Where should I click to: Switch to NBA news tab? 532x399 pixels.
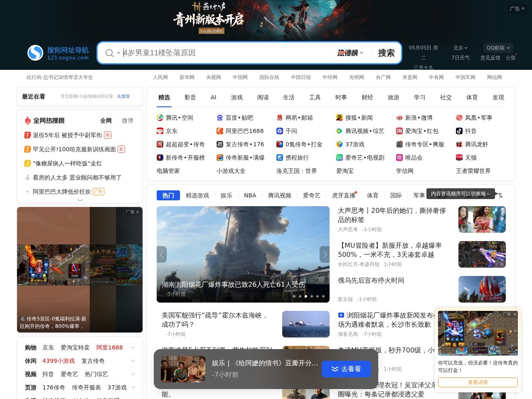tap(250, 195)
